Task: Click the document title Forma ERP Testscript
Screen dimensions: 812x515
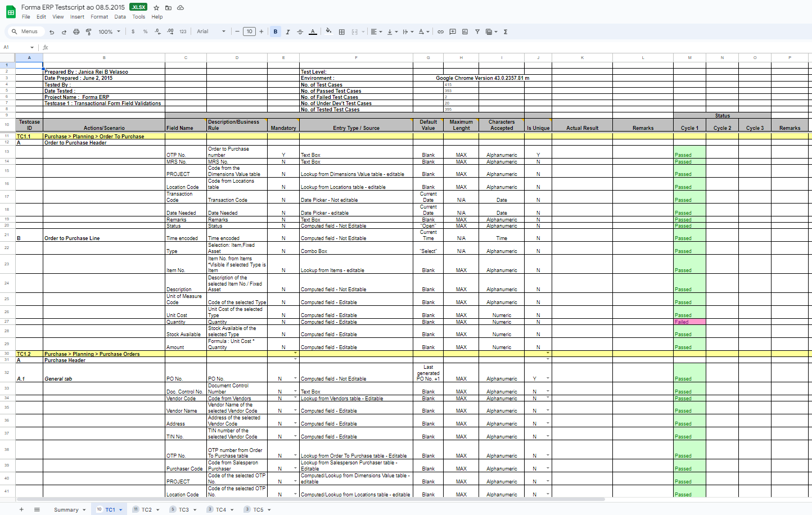Action: tap(73, 7)
